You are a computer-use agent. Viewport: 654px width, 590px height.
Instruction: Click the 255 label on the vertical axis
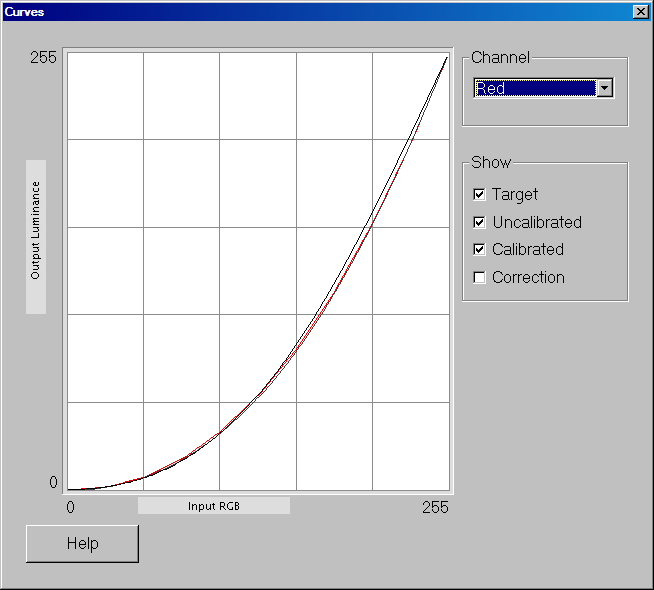pyautogui.click(x=43, y=58)
